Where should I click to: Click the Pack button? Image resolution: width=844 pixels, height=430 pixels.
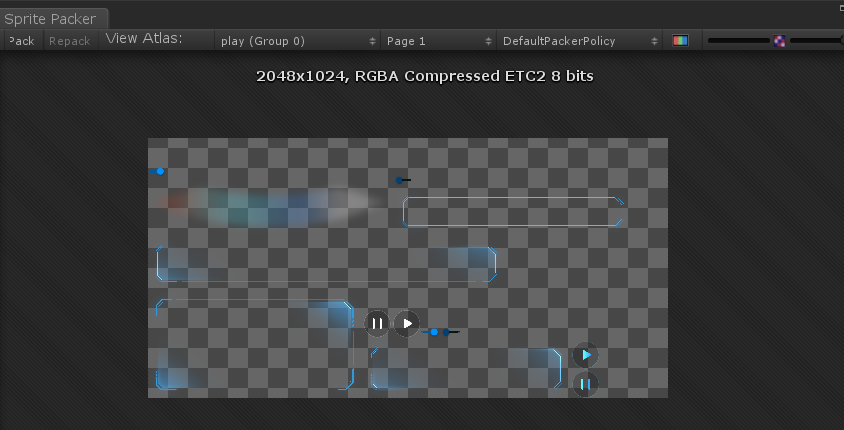click(22, 41)
